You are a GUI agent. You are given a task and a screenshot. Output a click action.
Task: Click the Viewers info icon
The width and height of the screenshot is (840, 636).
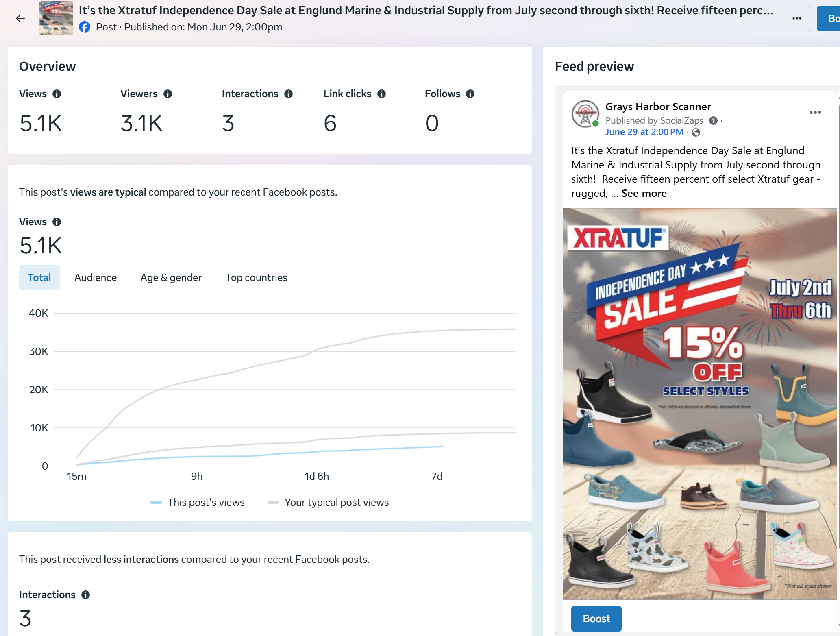[x=168, y=94]
